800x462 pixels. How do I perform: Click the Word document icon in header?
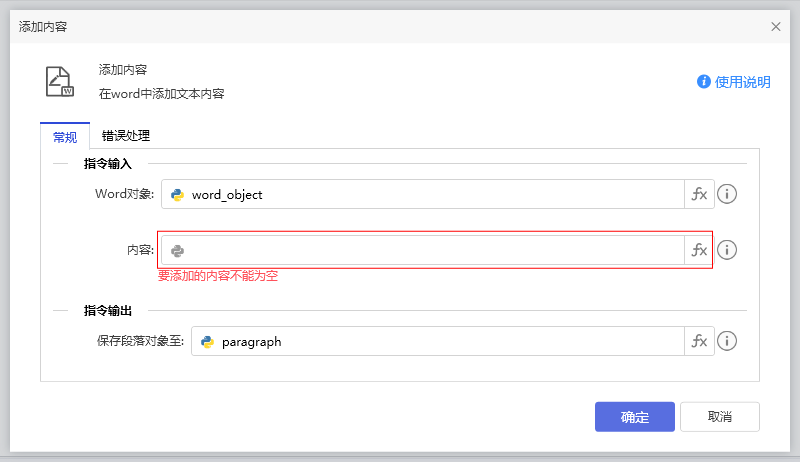coord(60,82)
